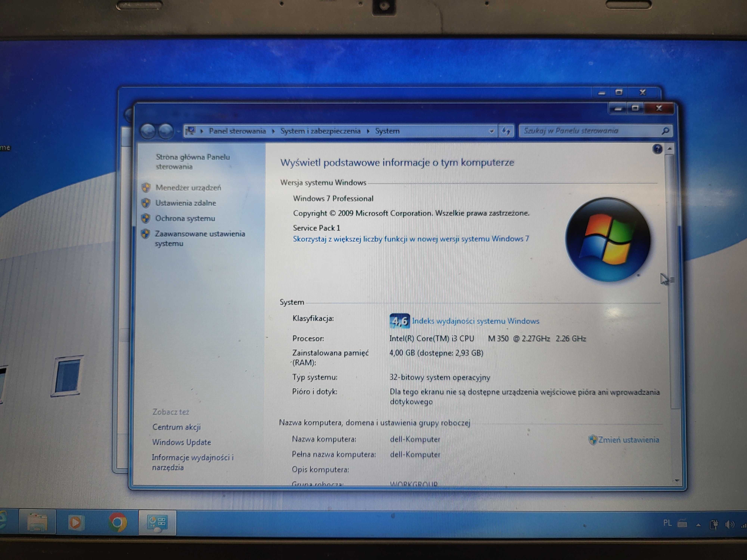
Task: Click the Service Pack 1 text
Action: coord(316,228)
